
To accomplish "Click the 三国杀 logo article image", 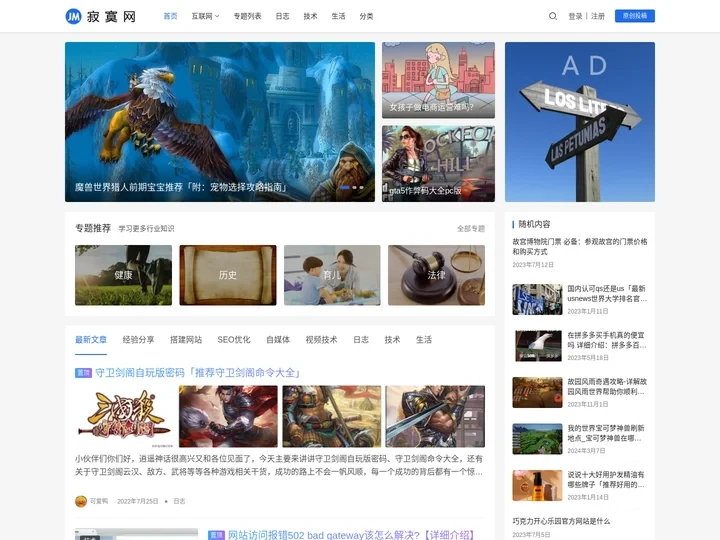I will tap(124, 416).
